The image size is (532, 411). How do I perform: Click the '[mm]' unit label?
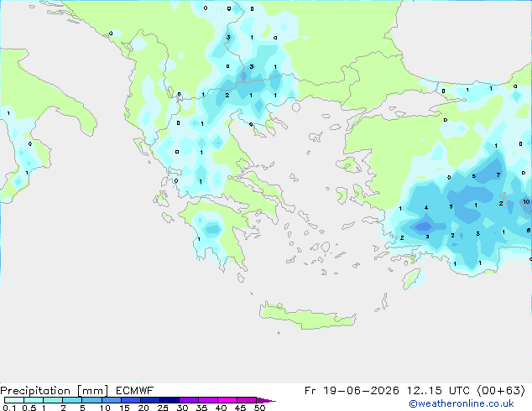(92, 391)
